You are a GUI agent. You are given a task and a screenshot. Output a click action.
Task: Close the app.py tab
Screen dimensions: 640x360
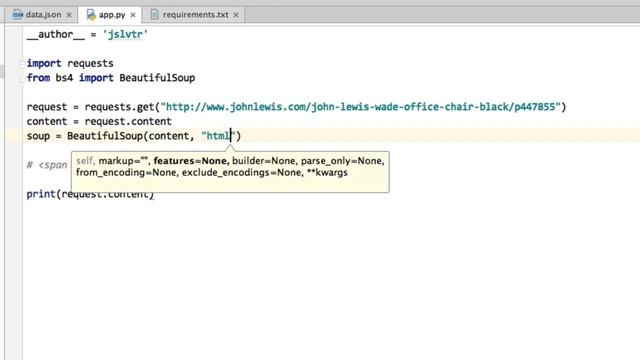click(x=133, y=15)
